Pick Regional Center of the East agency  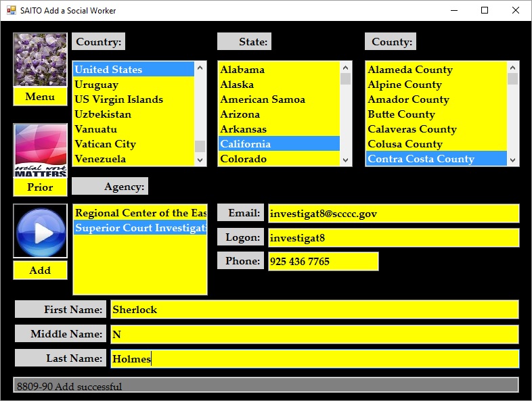pyautogui.click(x=140, y=213)
